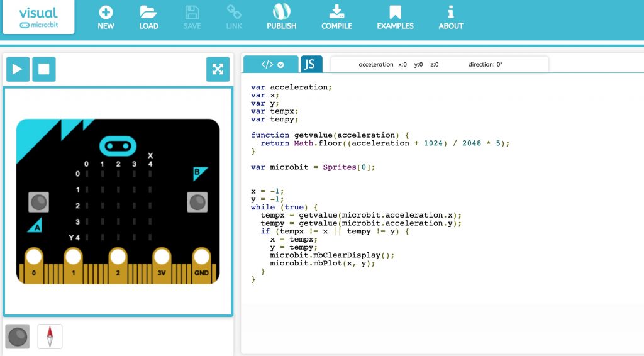
Task: Expand simulator to fullscreen
Action: click(218, 69)
